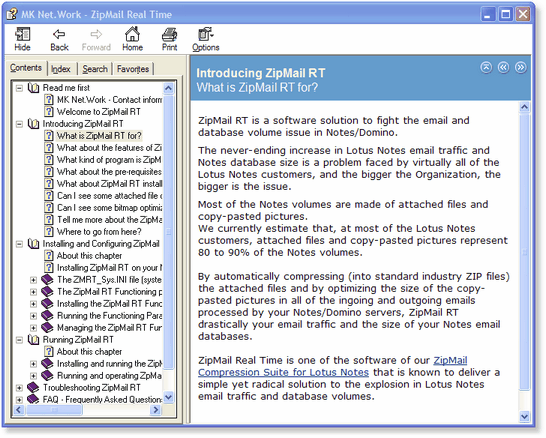Click the book icon beside Installing and Configuring ZipMail
The width and height of the screenshot is (546, 438).
[x=33, y=244]
